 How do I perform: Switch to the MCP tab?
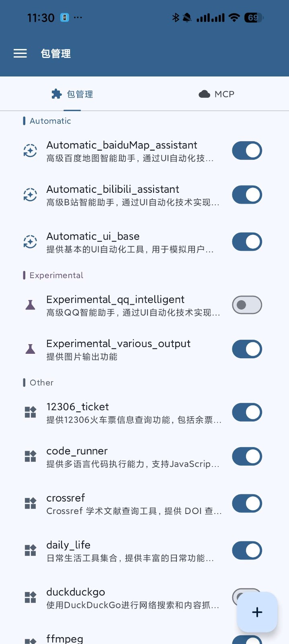coord(216,94)
